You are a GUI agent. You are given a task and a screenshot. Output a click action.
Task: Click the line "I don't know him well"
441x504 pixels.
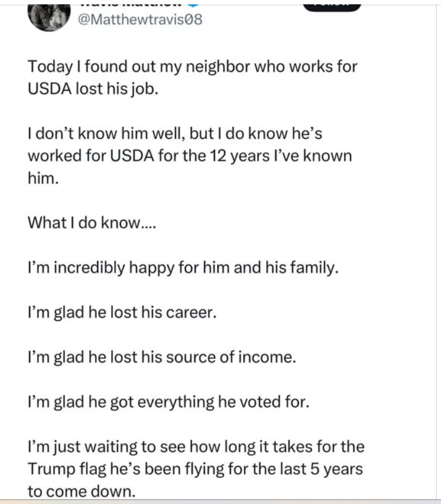[188, 133]
